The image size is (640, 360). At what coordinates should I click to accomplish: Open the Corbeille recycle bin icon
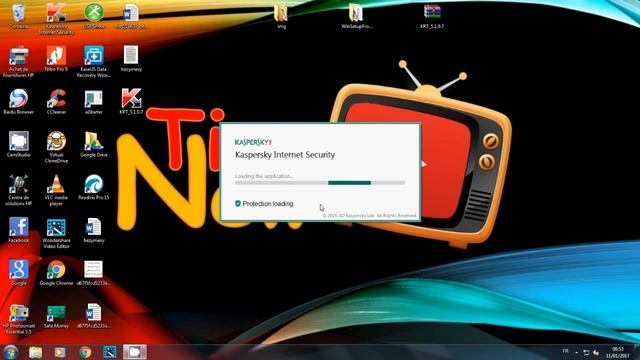(18, 16)
